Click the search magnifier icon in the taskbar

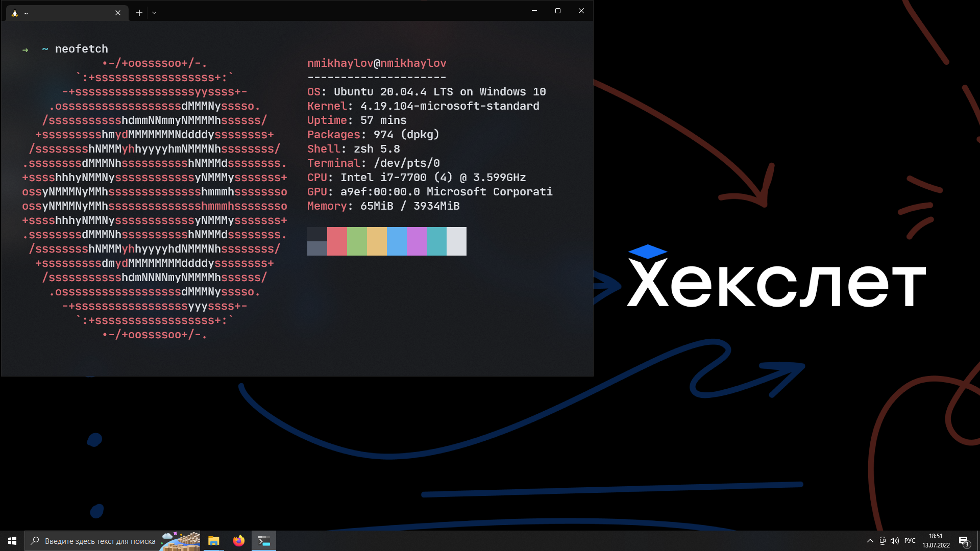[34, 541]
